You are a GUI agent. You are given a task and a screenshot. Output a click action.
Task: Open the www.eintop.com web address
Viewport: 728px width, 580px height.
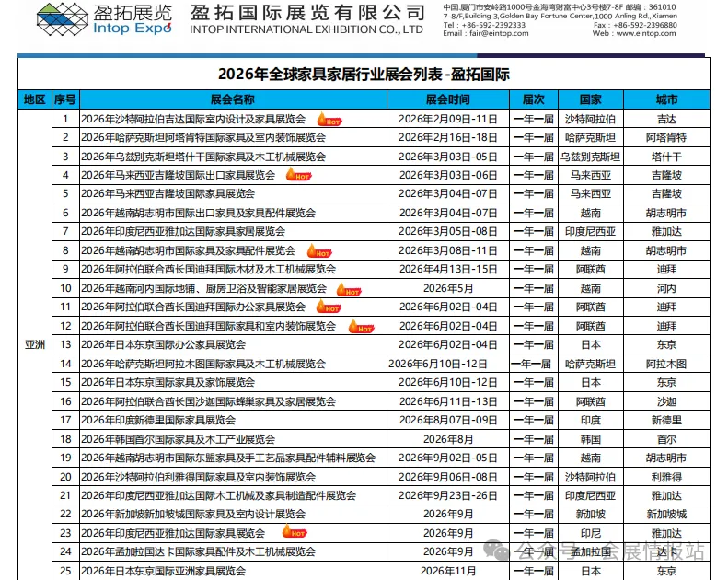646,33
